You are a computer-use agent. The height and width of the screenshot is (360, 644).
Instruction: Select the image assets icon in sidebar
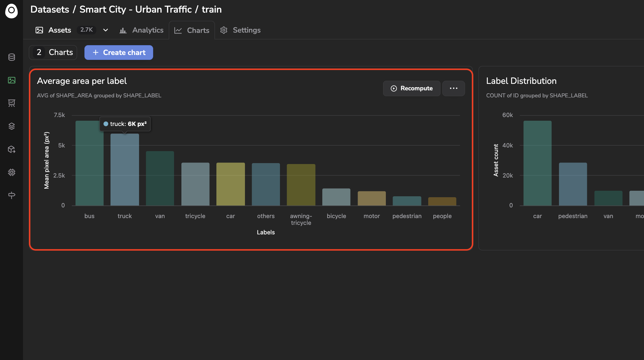tap(12, 80)
